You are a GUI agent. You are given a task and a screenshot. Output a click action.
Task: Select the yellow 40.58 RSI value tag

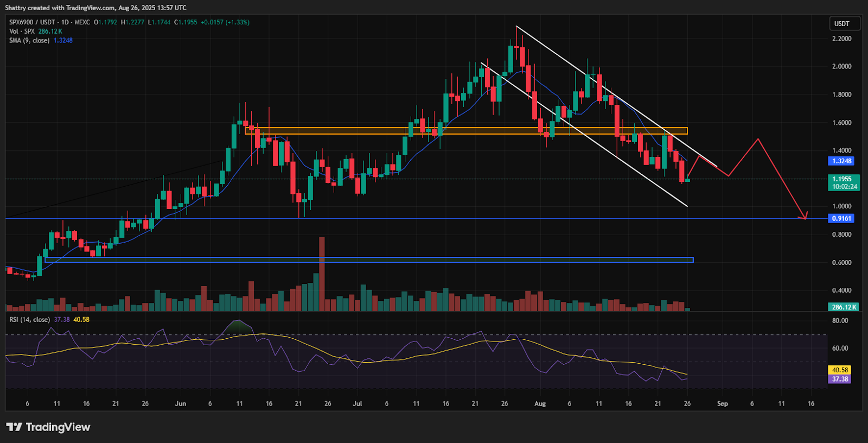tap(840, 370)
